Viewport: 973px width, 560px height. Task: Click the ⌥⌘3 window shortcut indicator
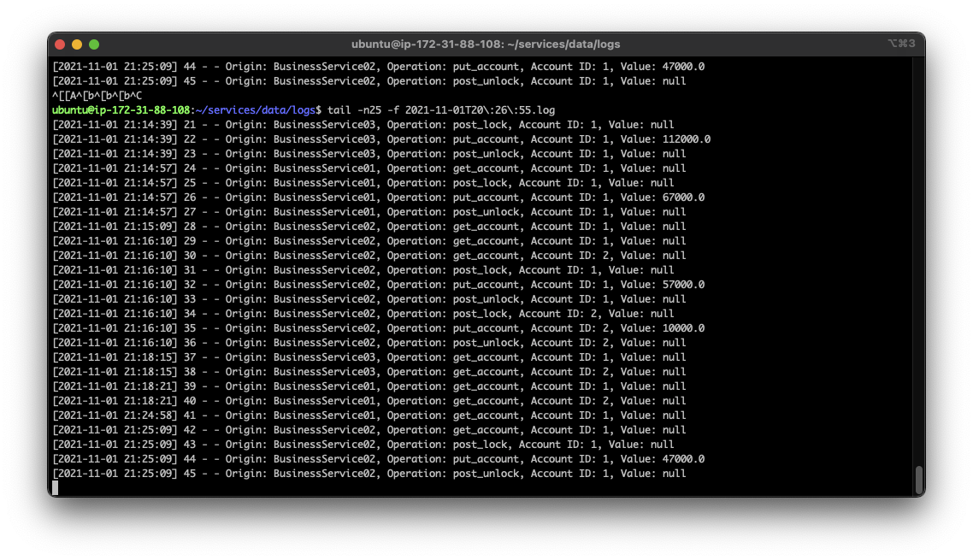[x=901, y=44]
